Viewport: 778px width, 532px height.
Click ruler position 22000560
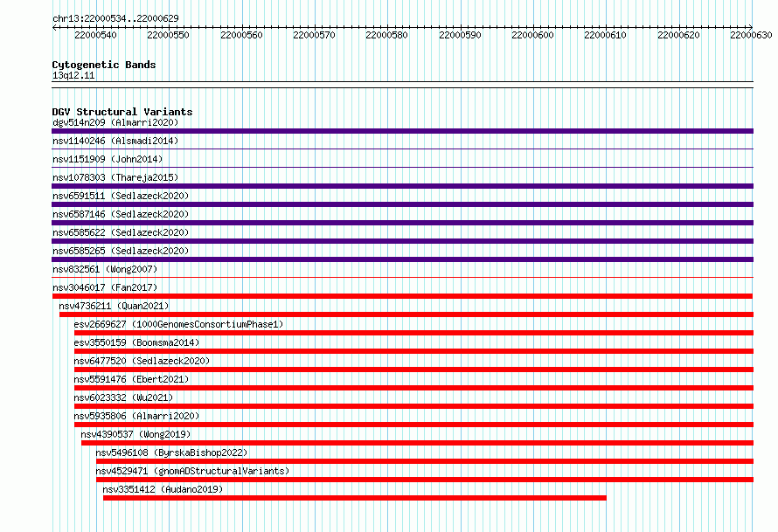(x=241, y=35)
